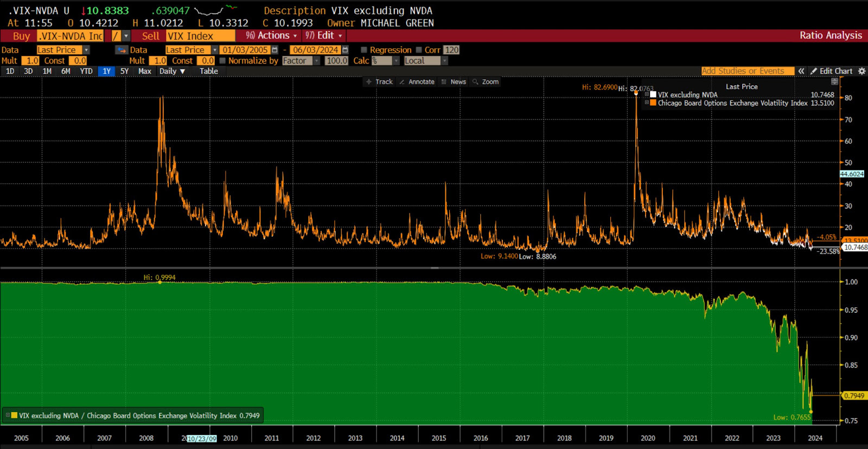Select the Annotate pencil tool
The height and width of the screenshot is (449, 868).
[x=417, y=82]
